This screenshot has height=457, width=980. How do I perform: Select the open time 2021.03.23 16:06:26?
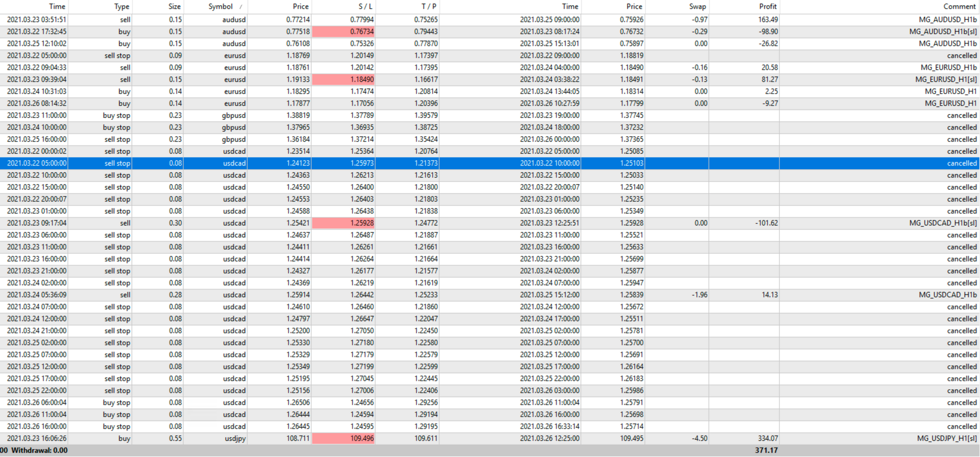coord(37,438)
